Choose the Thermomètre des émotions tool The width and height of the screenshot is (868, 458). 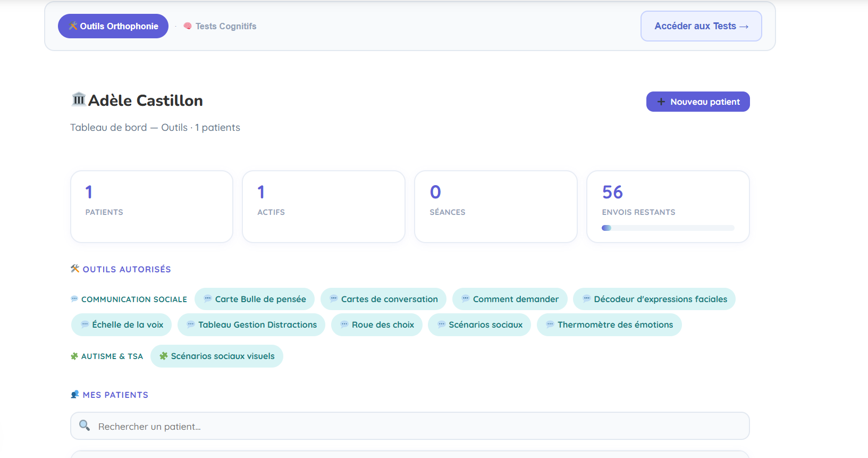pyautogui.click(x=609, y=324)
